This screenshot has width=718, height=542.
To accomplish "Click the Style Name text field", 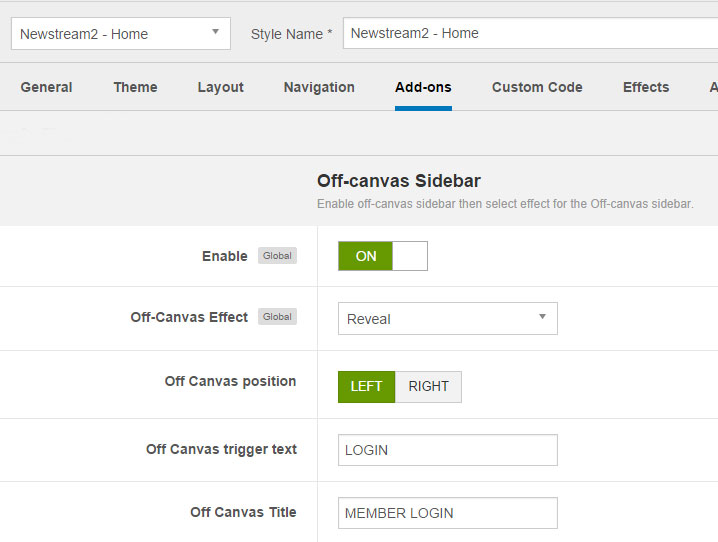I will tap(530, 33).
